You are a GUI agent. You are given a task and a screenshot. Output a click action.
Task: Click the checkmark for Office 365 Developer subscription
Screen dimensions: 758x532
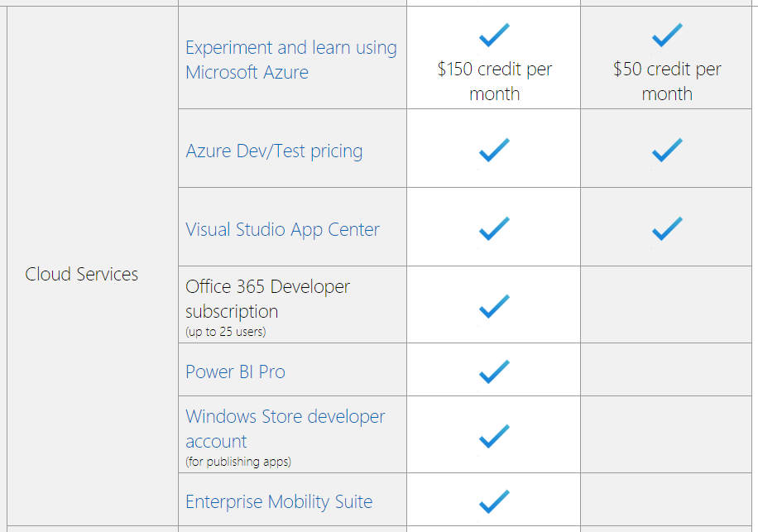[x=494, y=307]
